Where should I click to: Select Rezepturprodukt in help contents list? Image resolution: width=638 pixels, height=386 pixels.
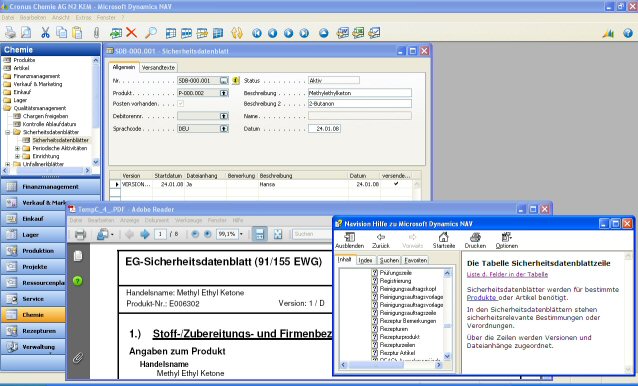point(399,337)
